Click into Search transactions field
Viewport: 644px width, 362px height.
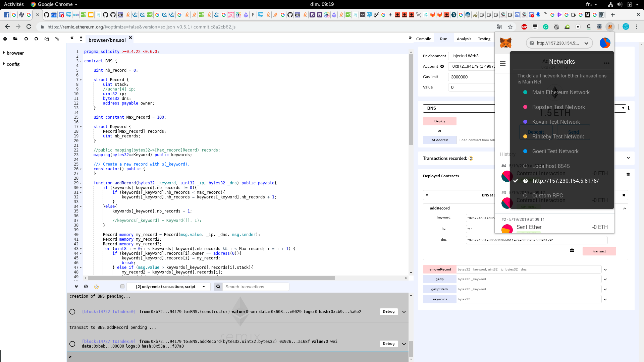tap(256, 287)
